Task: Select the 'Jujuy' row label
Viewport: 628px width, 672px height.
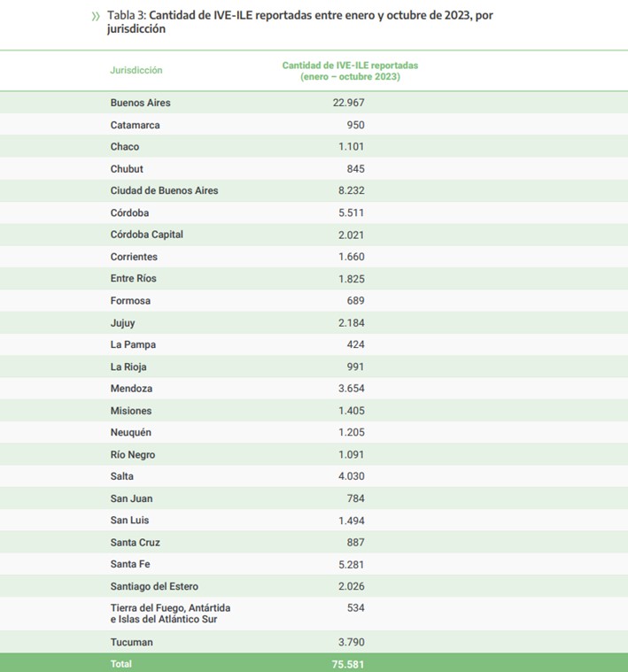Action: pyautogui.click(x=122, y=323)
